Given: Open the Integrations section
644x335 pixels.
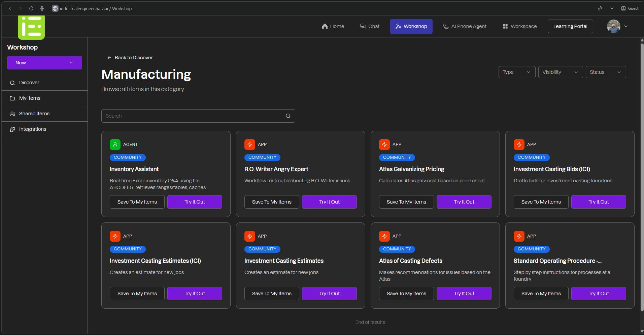Looking at the screenshot, I should point(33,129).
